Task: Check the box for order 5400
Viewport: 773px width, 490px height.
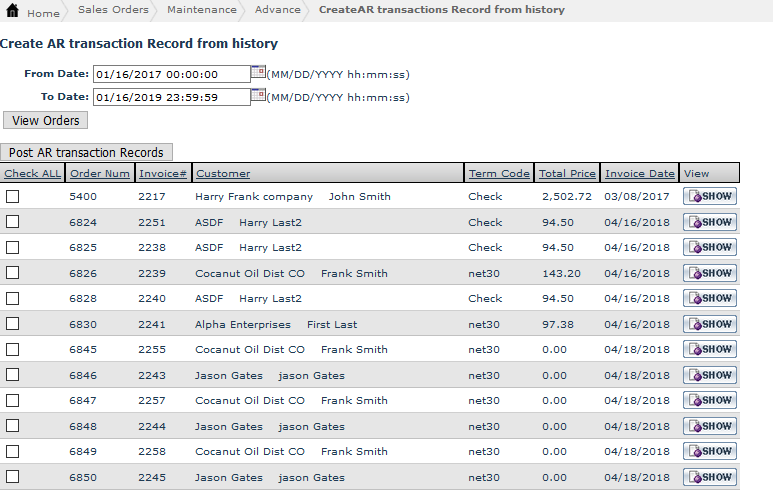Action: (13, 197)
